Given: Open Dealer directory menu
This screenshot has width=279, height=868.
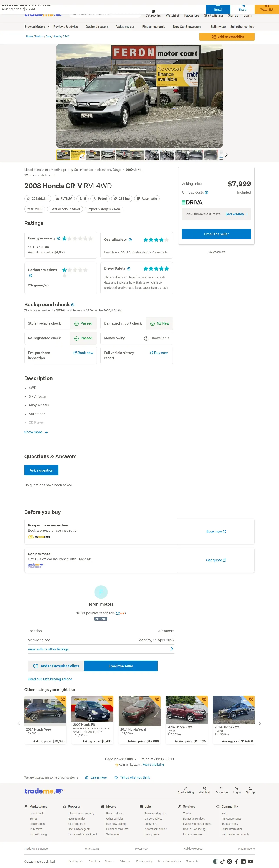Looking at the screenshot, I should point(97,27).
